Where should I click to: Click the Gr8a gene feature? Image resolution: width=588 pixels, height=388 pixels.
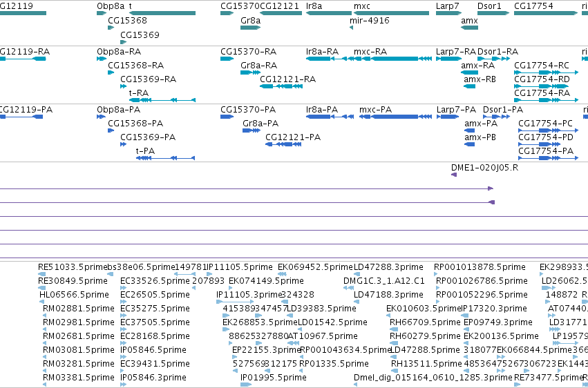click(250, 28)
